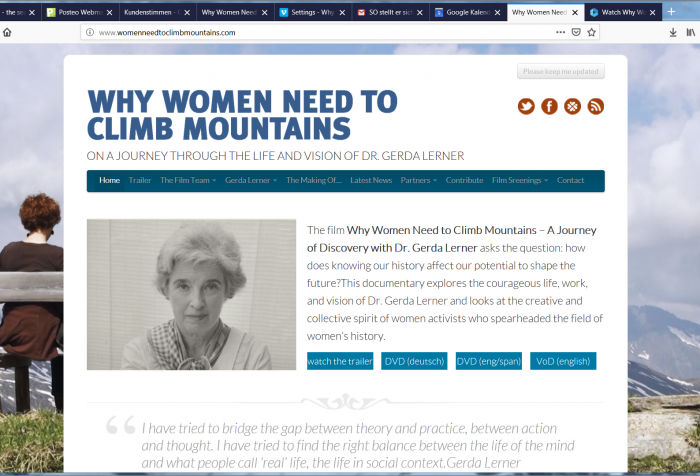Open the Contribute menu item

pos(464,180)
